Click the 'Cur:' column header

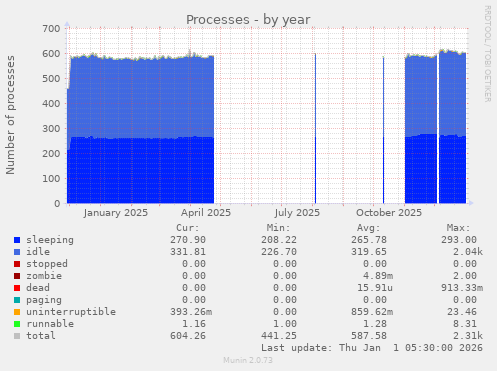click(188, 228)
